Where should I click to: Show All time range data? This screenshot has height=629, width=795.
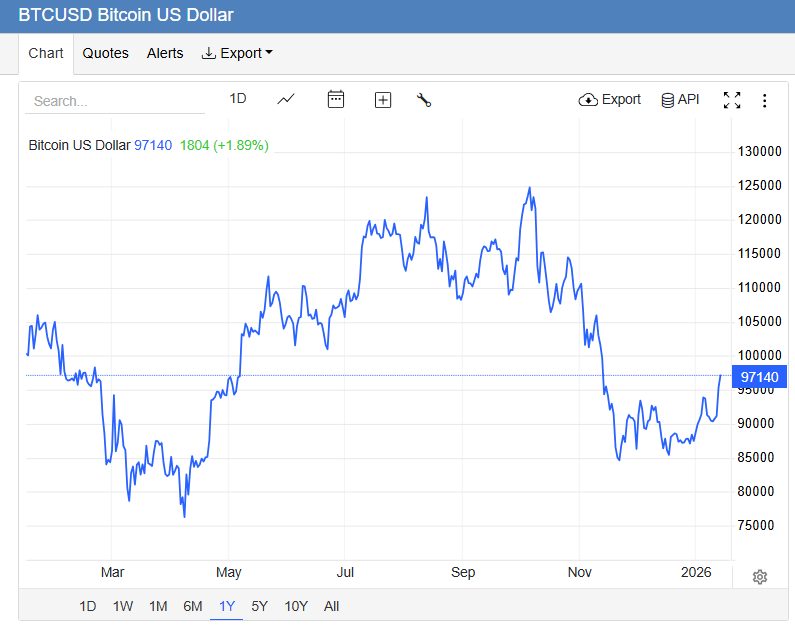[x=332, y=606]
